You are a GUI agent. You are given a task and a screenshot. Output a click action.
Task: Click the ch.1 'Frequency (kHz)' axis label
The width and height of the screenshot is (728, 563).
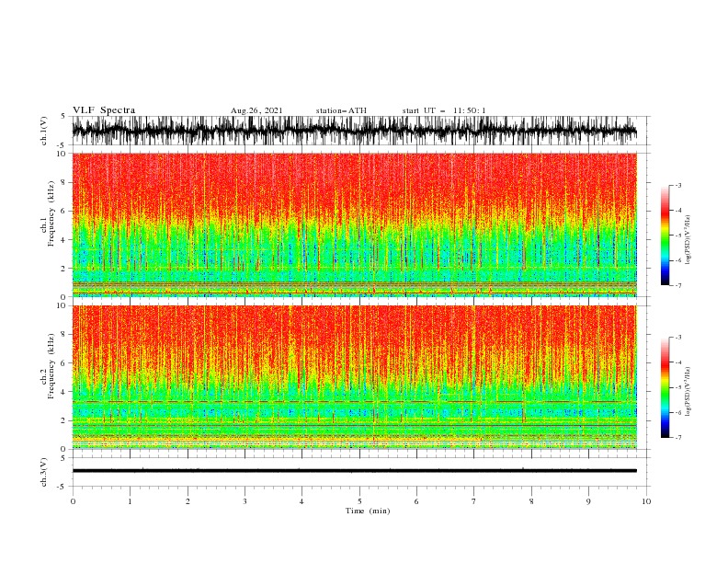(x=51, y=214)
